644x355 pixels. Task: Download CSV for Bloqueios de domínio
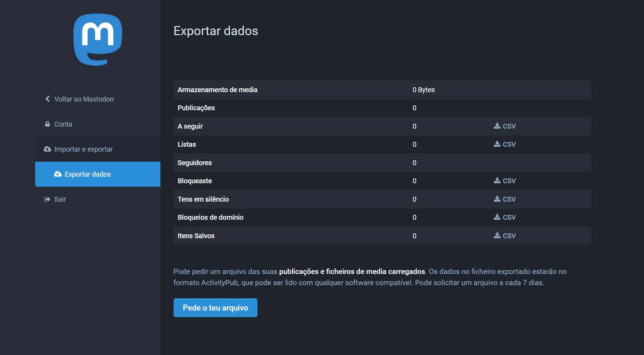505,217
